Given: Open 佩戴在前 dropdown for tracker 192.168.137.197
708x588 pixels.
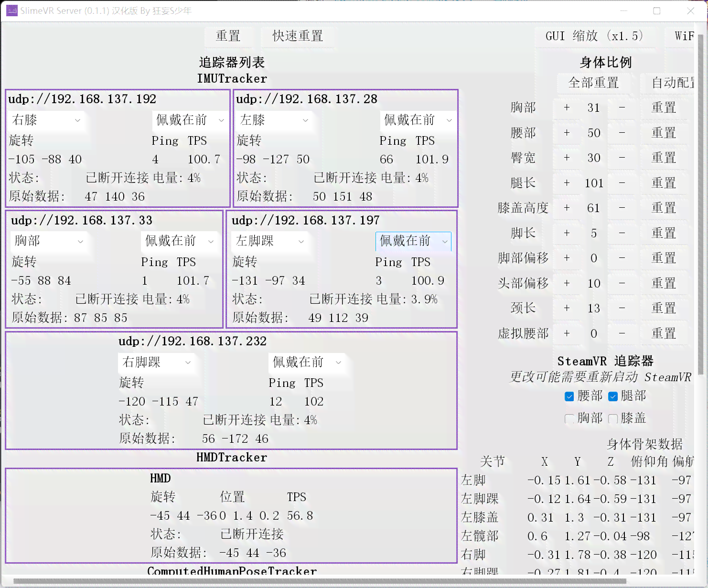Looking at the screenshot, I should pyautogui.click(x=413, y=241).
